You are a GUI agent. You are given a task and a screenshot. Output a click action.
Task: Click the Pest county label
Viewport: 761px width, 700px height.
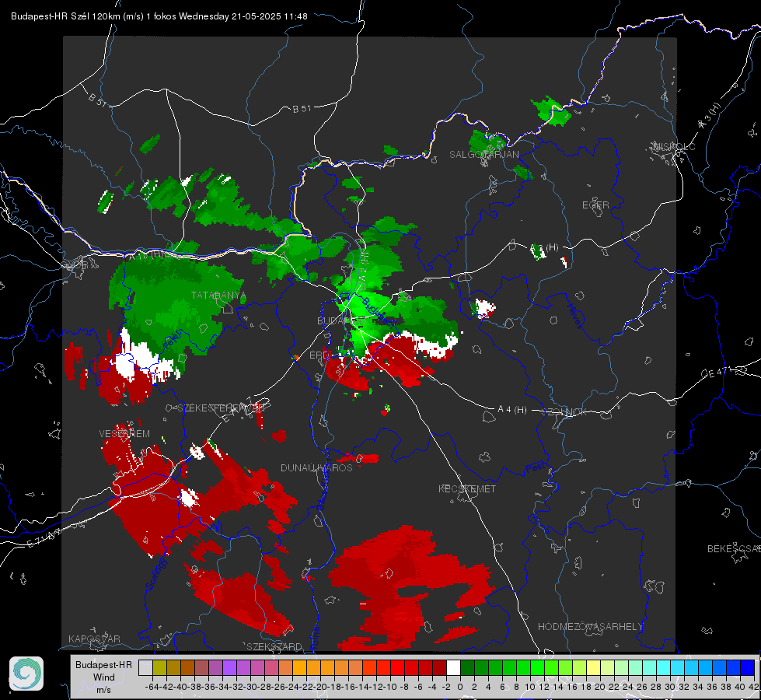click(536, 468)
